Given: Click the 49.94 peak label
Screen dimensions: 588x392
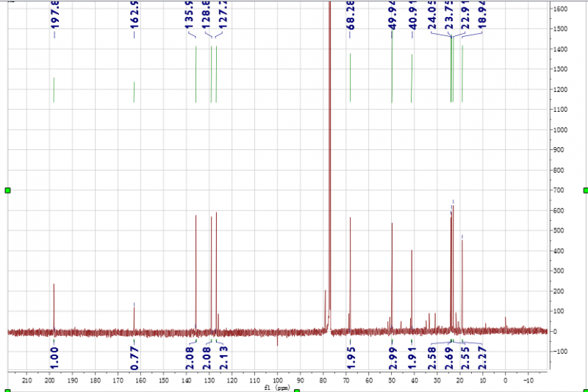Looking at the screenshot, I should pyautogui.click(x=392, y=15).
